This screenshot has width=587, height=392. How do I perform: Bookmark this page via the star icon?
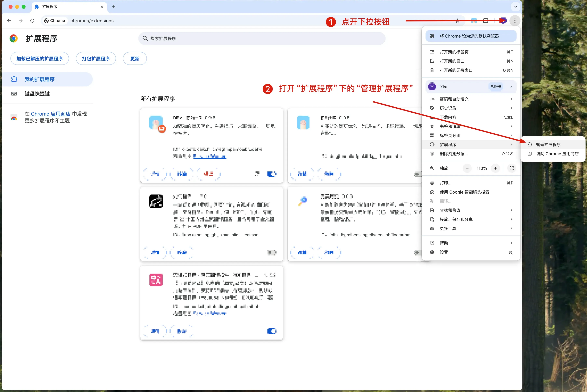click(458, 20)
